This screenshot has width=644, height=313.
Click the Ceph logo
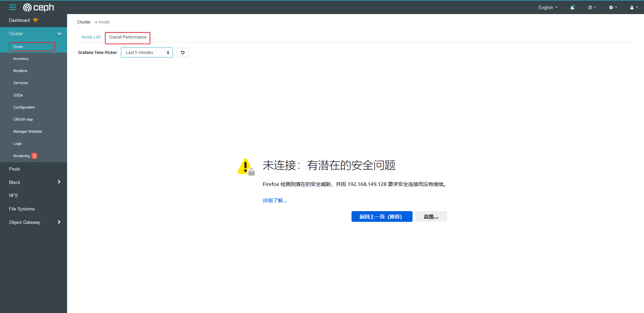click(38, 7)
